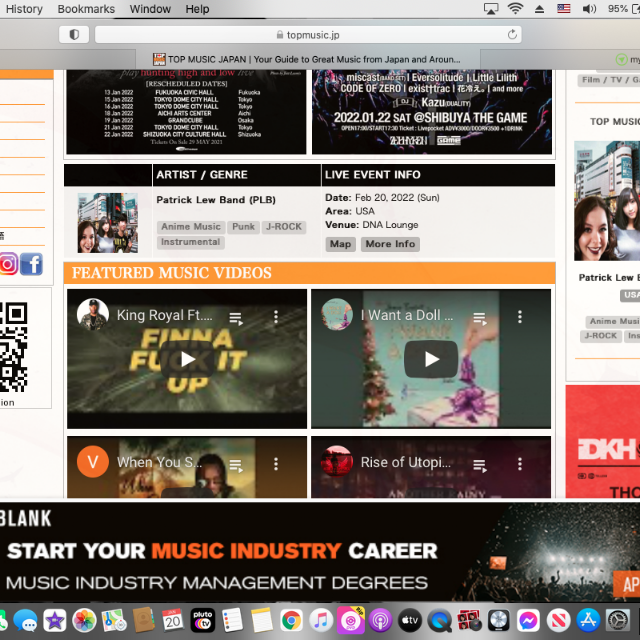Click the Map button for DNA Lounge
This screenshot has height=640, width=640.
341,244
